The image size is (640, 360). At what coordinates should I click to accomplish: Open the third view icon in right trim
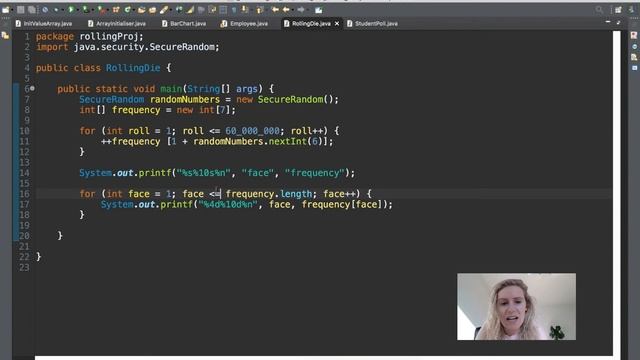coord(634,57)
